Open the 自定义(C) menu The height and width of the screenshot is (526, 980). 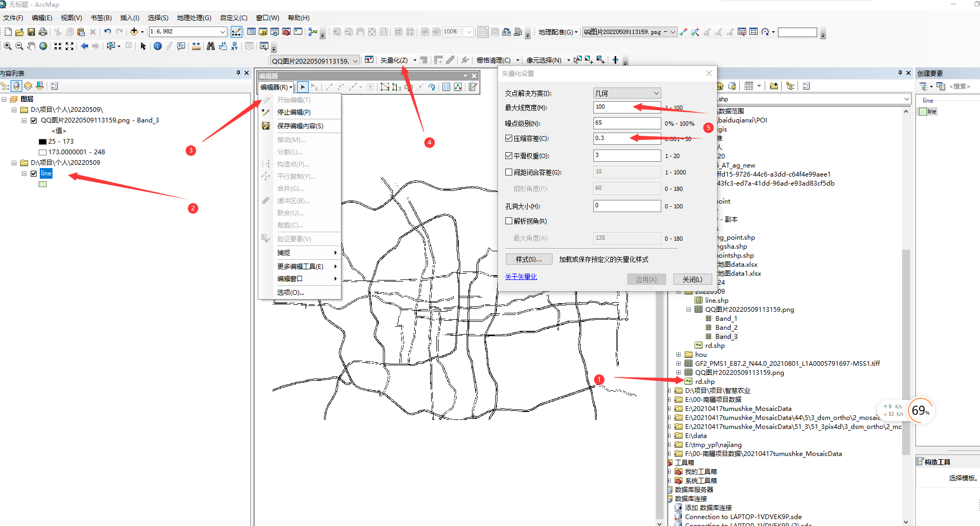click(x=234, y=18)
